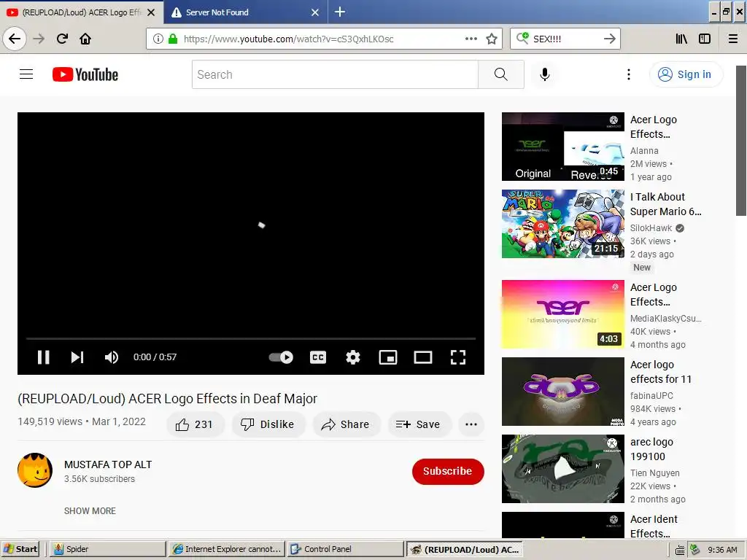Screen dimensions: 747x560
Task: Dislike the video
Action: (x=268, y=424)
